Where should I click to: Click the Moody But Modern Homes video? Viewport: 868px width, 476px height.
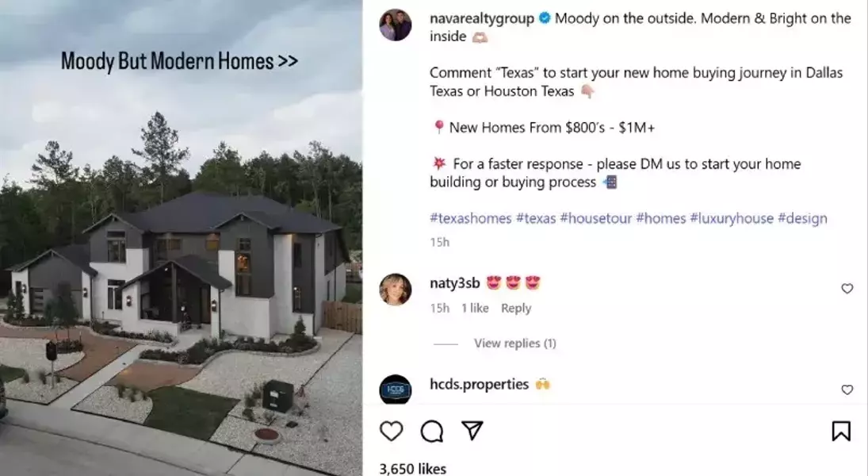181,238
